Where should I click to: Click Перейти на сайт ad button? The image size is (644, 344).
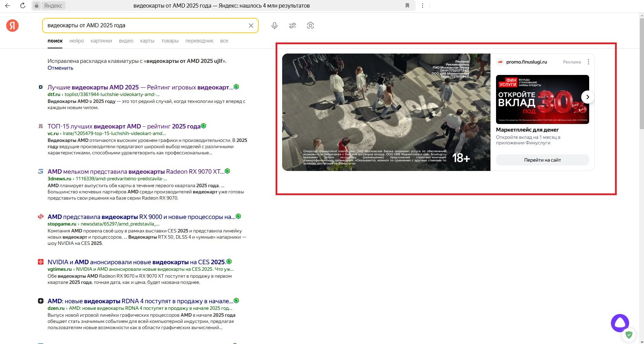pyautogui.click(x=542, y=160)
